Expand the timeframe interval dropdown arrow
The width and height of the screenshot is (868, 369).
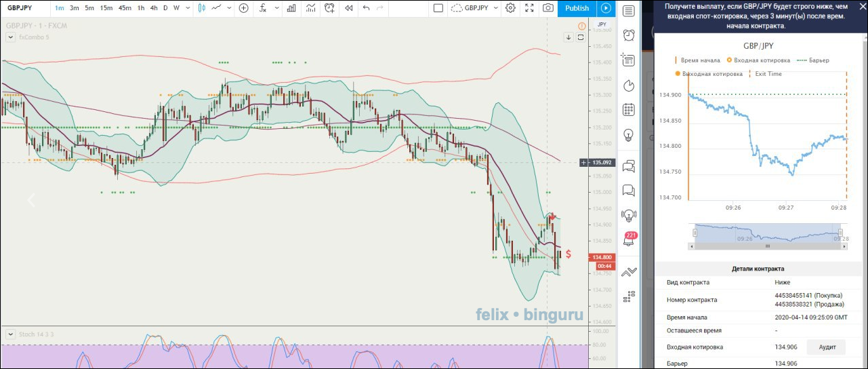point(187,8)
